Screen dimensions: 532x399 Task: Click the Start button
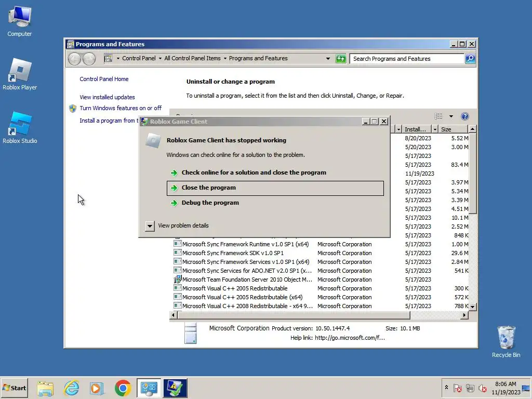14,388
